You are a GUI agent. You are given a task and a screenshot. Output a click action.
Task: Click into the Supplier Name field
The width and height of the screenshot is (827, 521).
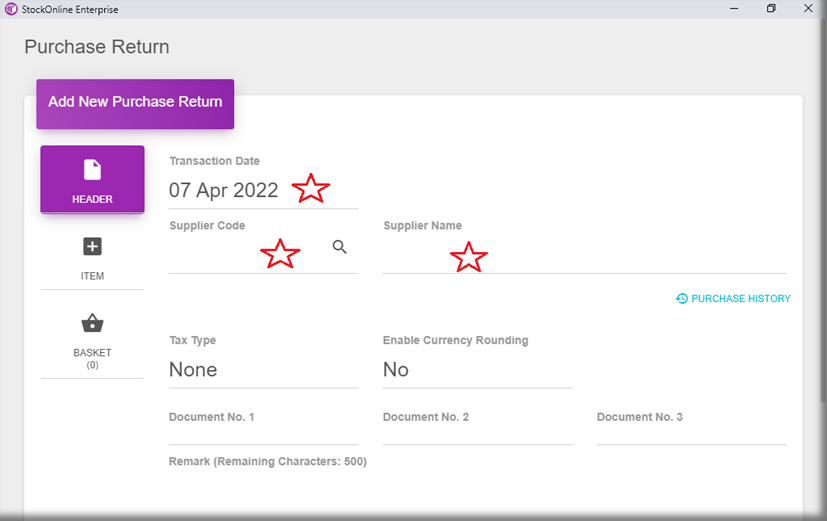(584, 256)
